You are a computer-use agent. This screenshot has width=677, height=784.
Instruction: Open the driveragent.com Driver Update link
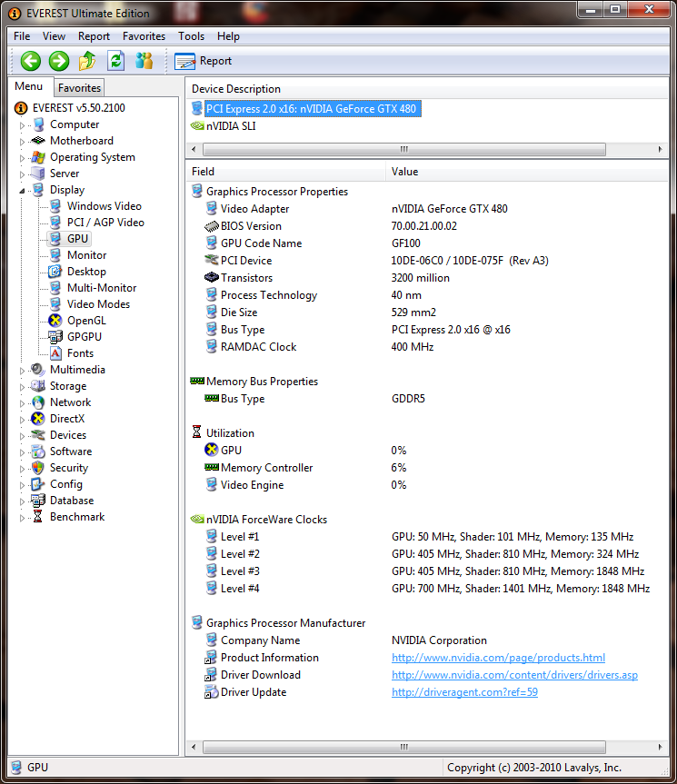[x=464, y=692]
